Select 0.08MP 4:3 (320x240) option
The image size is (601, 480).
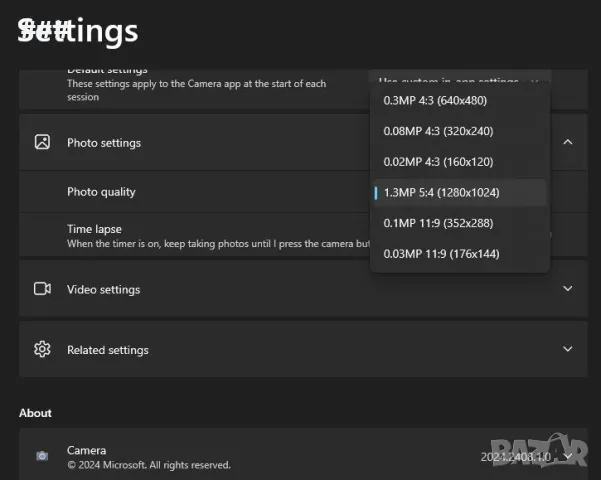coord(460,132)
